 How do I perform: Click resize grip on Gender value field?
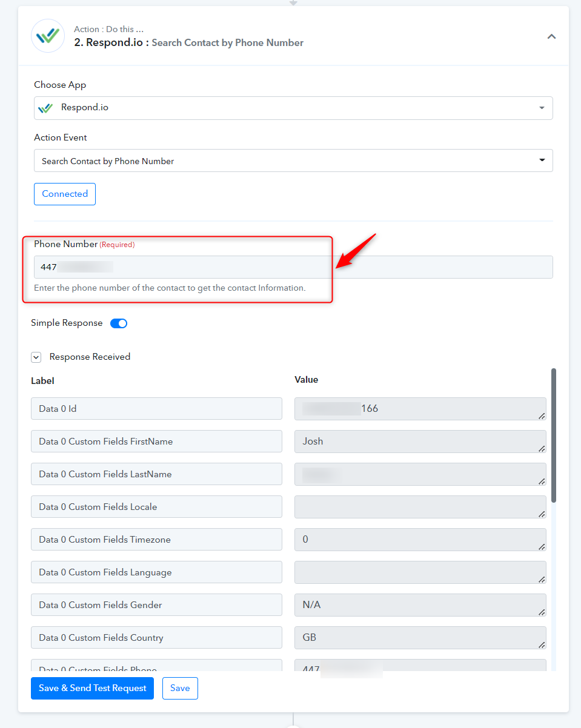[x=542, y=612]
